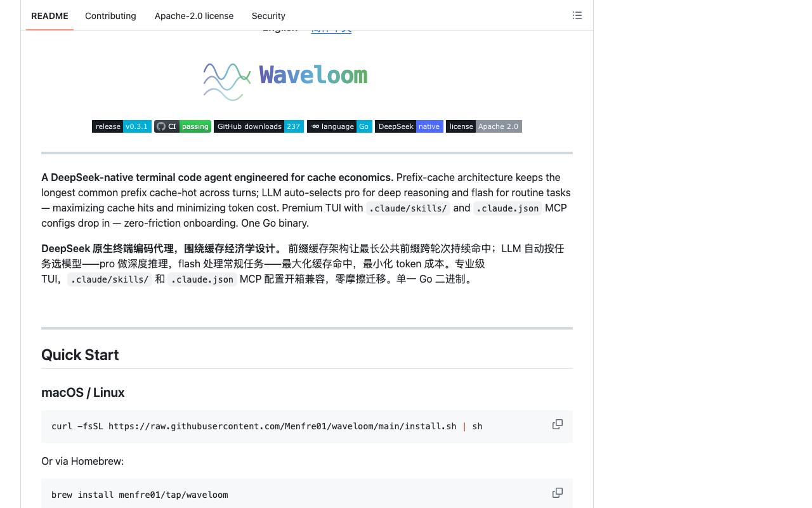Viewport: 812px width, 508px height.
Task: Click .claude.json code in the Chinese paragraph
Action: [202, 279]
